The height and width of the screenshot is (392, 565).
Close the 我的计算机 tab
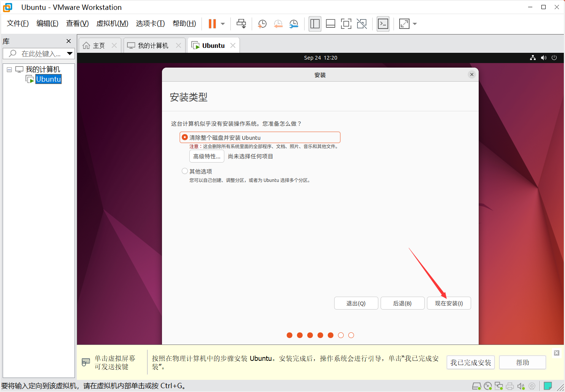(178, 46)
